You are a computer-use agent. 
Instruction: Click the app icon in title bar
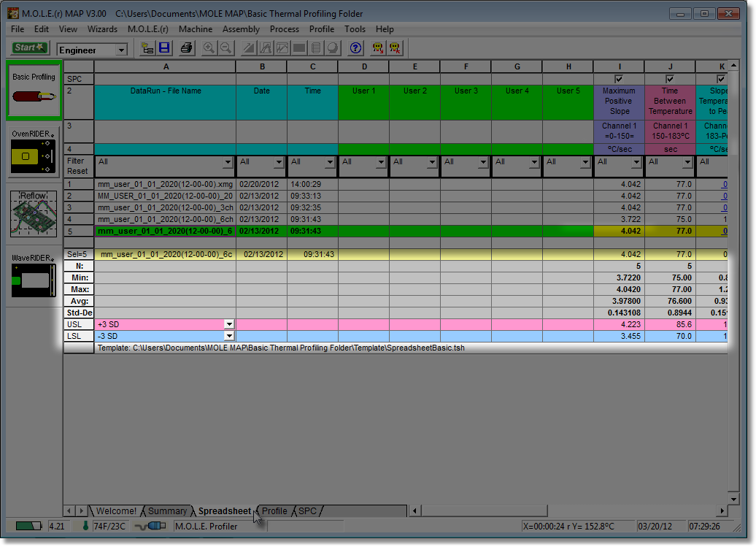pos(13,13)
